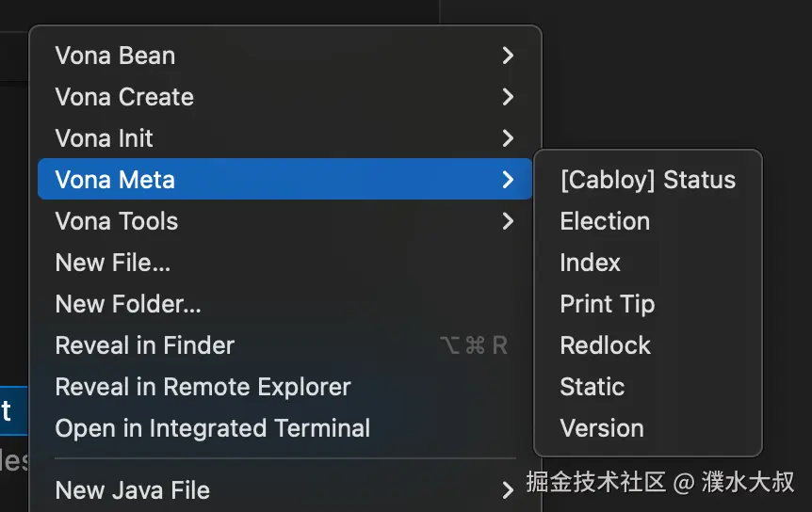
Task: Select [Cabloy] Status in submenu
Action: pyautogui.click(x=647, y=180)
